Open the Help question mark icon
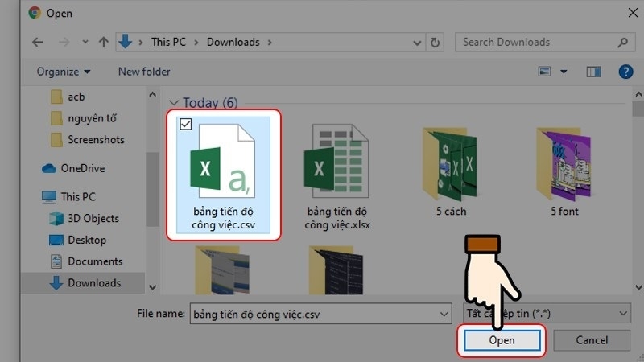 [x=625, y=72]
